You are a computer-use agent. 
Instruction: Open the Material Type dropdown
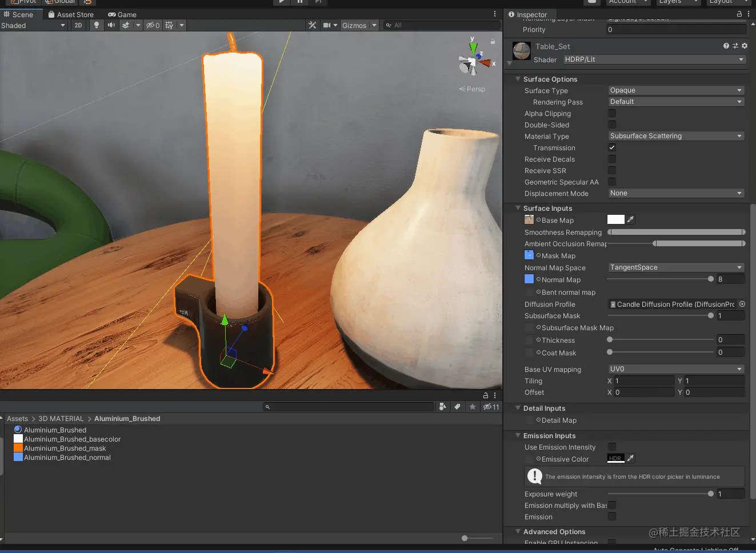(x=675, y=136)
